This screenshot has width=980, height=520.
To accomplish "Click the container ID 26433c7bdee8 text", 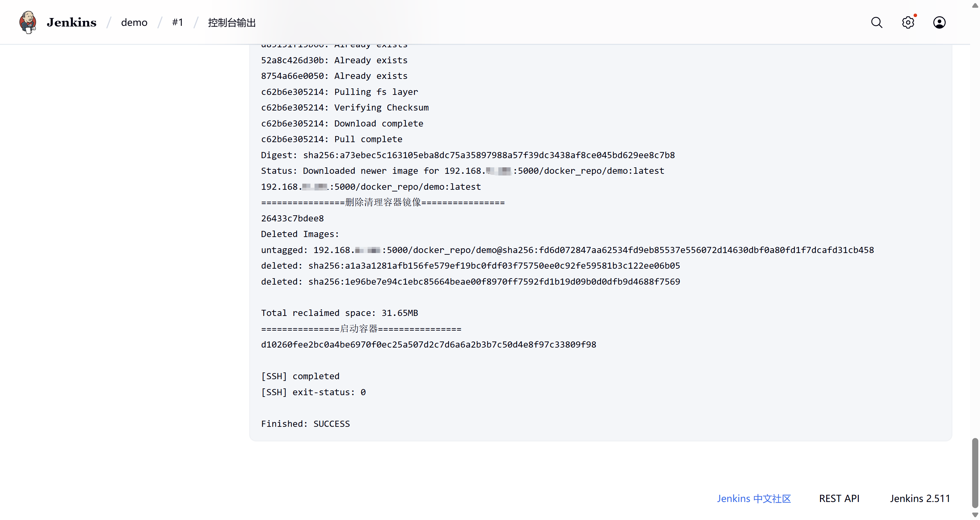I will pos(292,218).
